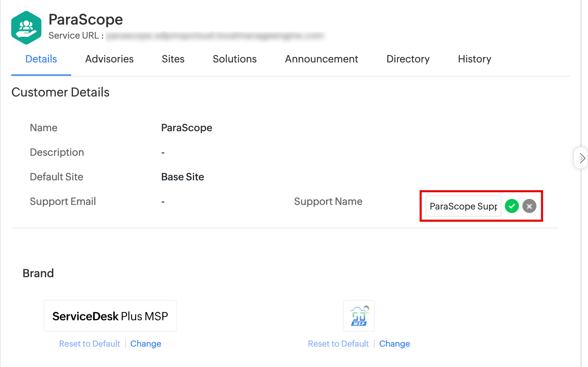
Task: Click the Base Site default site value
Action: (x=182, y=177)
